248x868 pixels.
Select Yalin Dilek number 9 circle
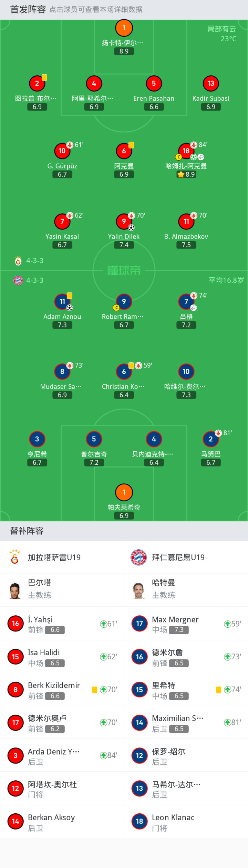124,221
